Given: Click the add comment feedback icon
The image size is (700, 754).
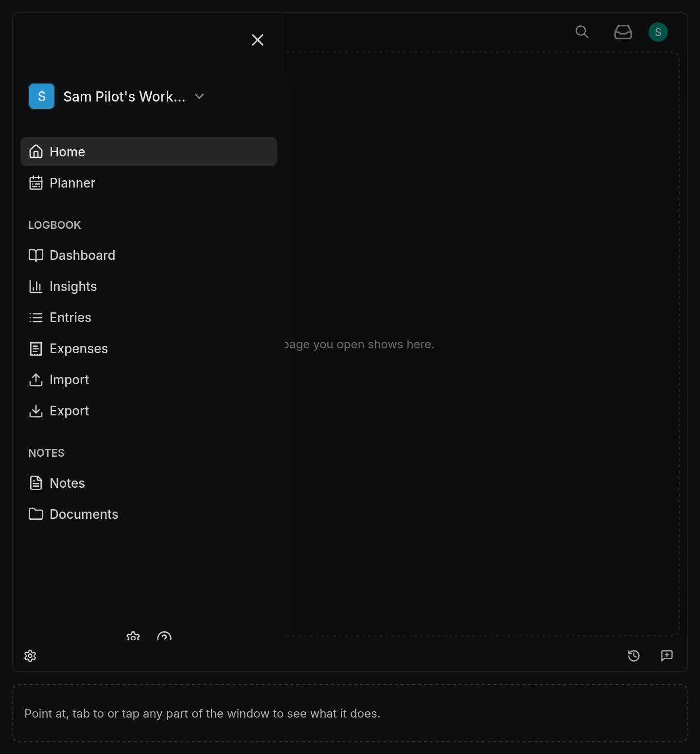Looking at the screenshot, I should click(667, 656).
